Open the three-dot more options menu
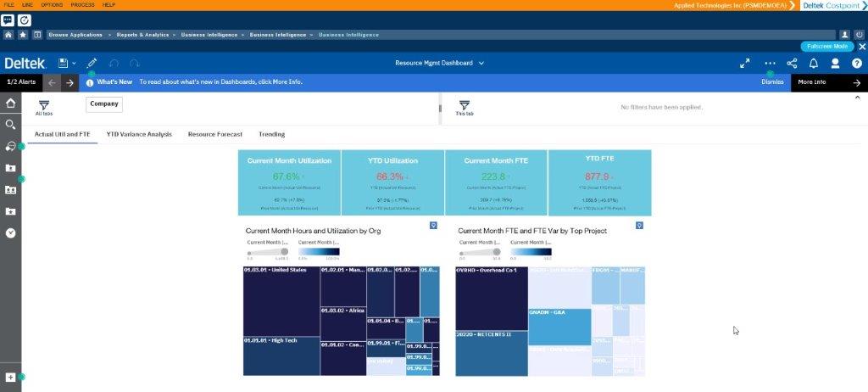 point(770,64)
